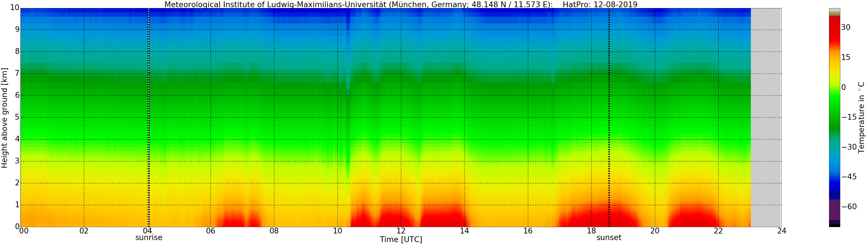This screenshot has height=245, width=868.
Task: Click the "9" km tick on the height axis
Action: pyautogui.click(x=17, y=30)
